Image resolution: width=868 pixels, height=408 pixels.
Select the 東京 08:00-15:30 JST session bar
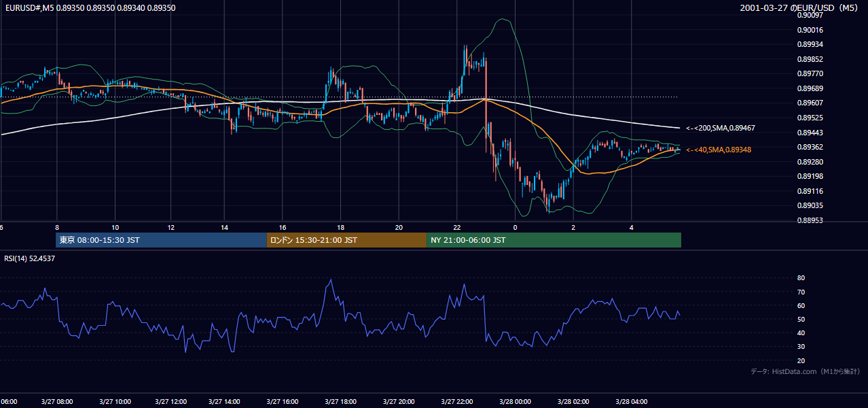(x=161, y=240)
